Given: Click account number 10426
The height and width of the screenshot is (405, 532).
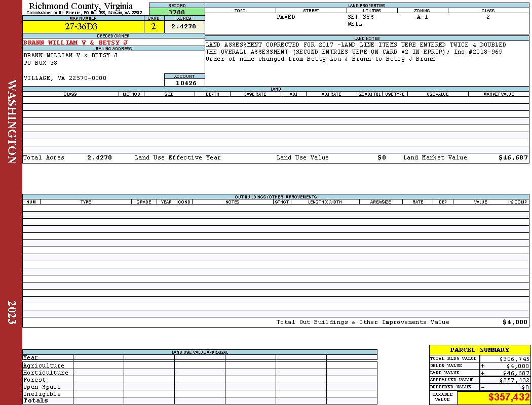Looking at the screenshot, I should tap(186, 83).
